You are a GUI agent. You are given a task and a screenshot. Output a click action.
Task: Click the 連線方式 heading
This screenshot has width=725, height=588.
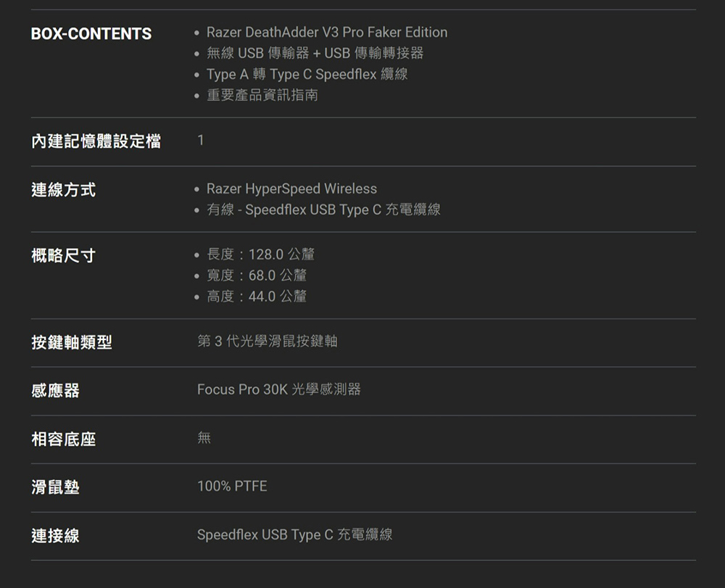click(x=63, y=190)
